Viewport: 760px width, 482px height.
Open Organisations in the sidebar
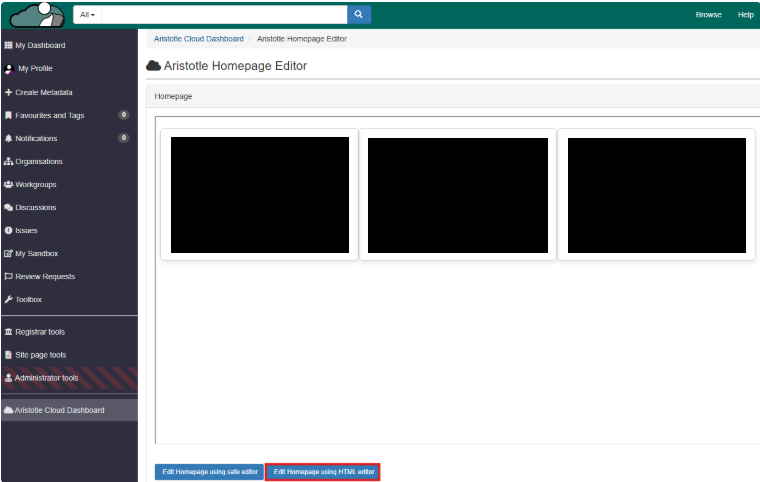(x=38, y=161)
